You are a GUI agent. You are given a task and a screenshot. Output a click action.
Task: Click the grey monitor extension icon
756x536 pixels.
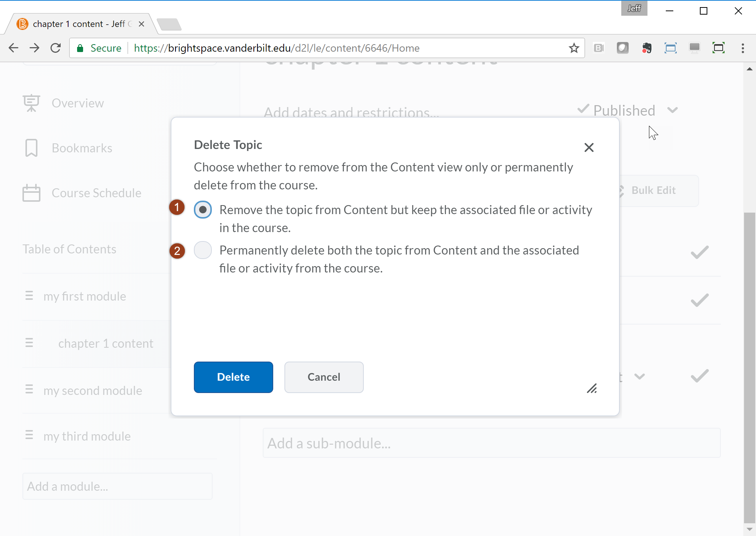pos(695,48)
